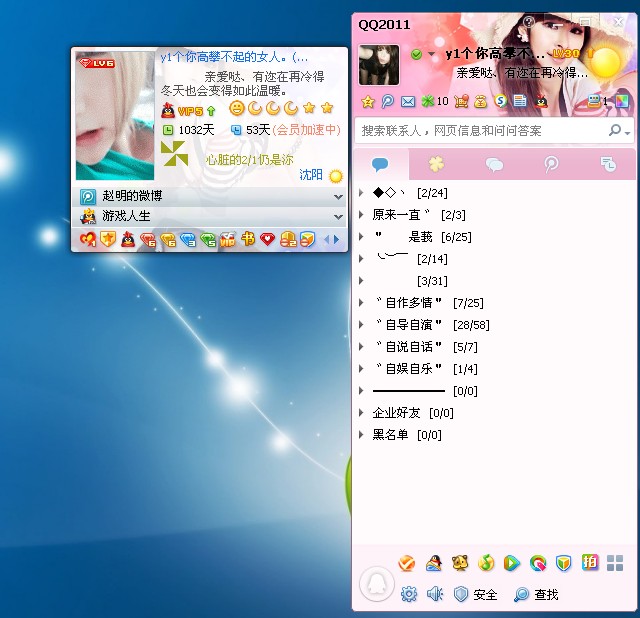Click the 查找 find contacts button

pyautogui.click(x=536, y=594)
